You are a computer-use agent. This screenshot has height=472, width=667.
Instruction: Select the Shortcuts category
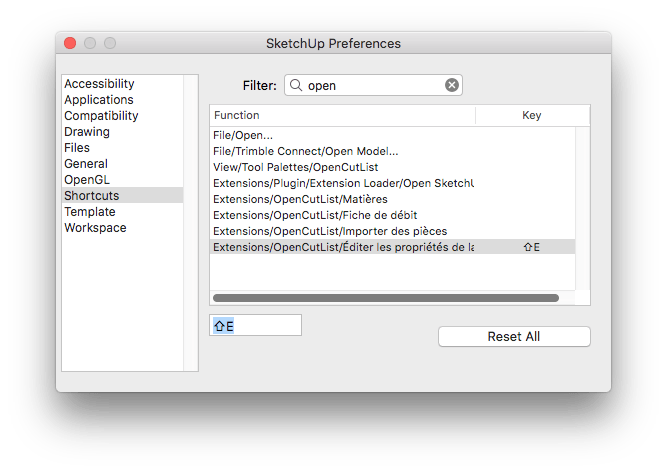coord(123,196)
